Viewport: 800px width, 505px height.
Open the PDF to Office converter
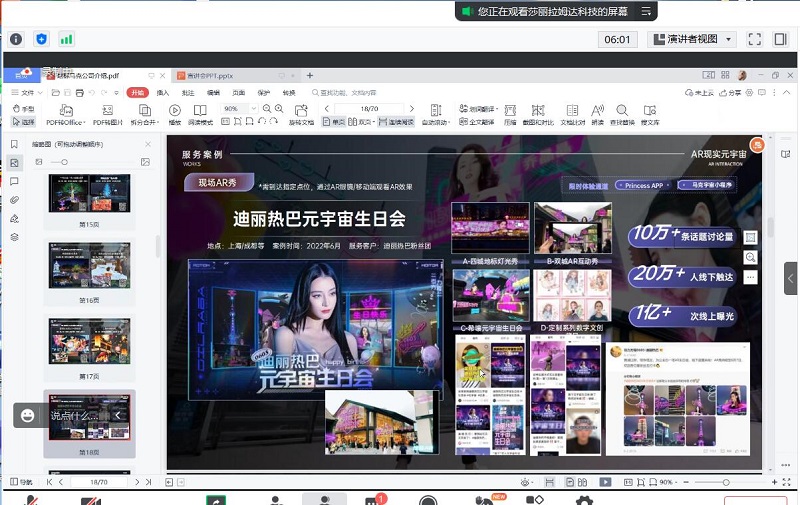pyautogui.click(x=66, y=115)
